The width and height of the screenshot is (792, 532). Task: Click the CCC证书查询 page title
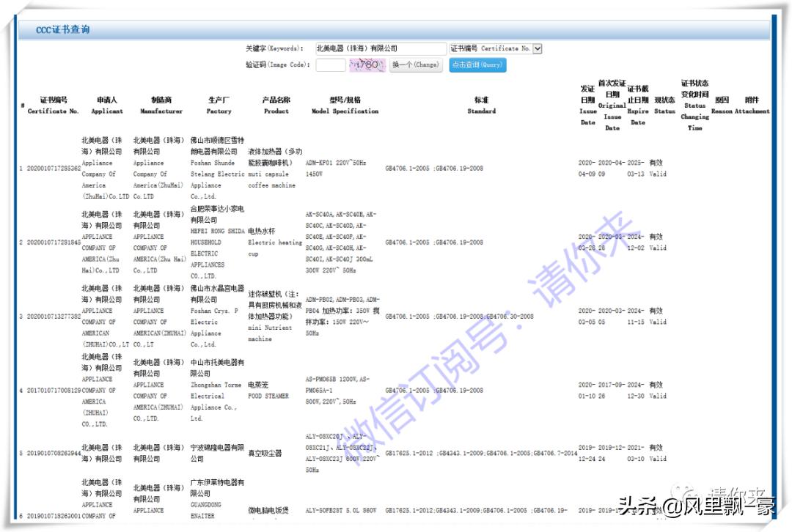(x=62, y=29)
